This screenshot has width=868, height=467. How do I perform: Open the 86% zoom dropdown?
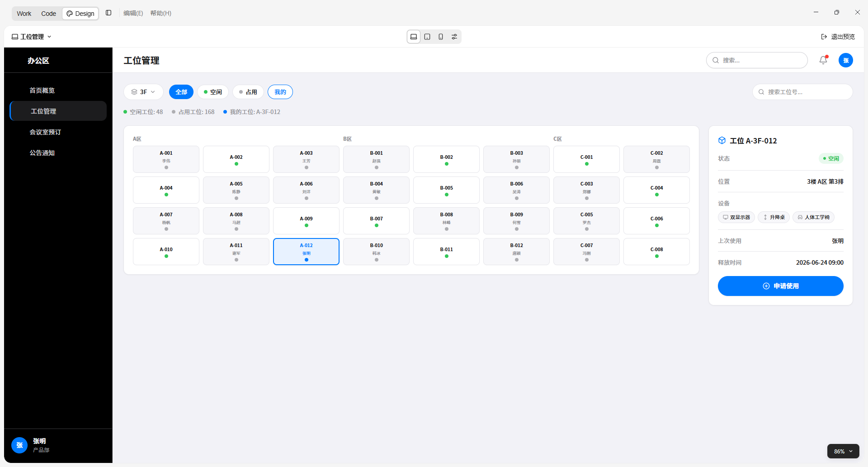pyautogui.click(x=843, y=451)
